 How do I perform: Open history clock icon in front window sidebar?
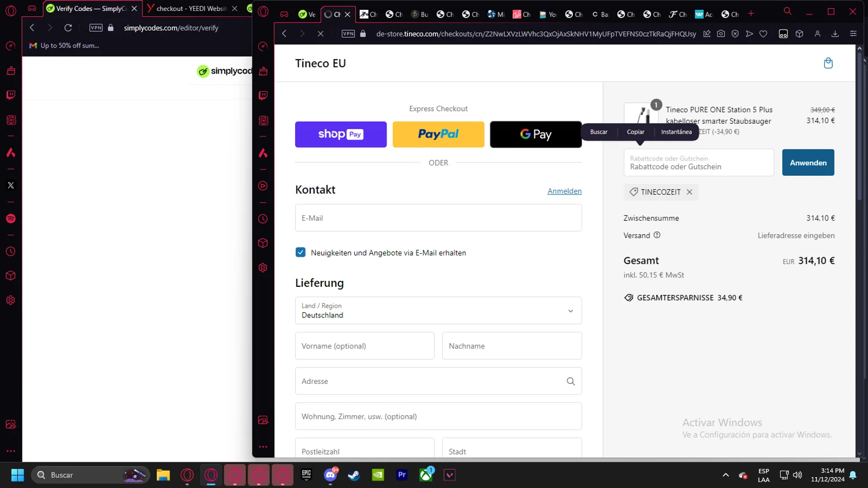click(x=263, y=219)
